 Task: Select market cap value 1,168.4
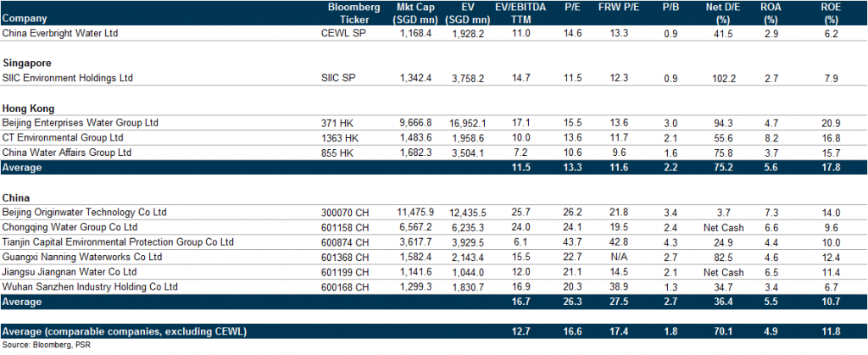pos(415,34)
